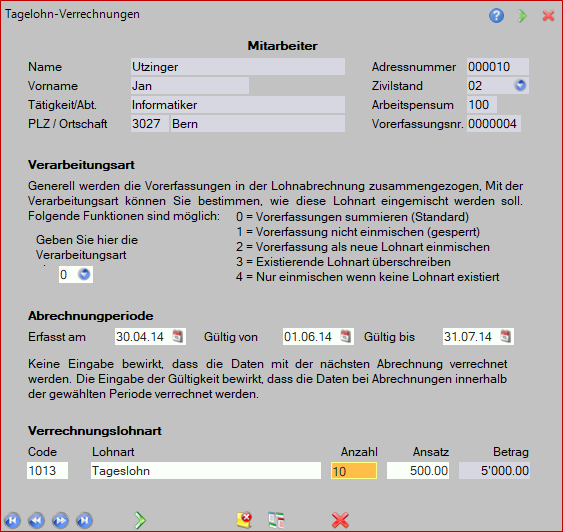Jump to previous record with rewind icon
Image resolution: width=563 pixels, height=532 pixels.
[x=36, y=520]
